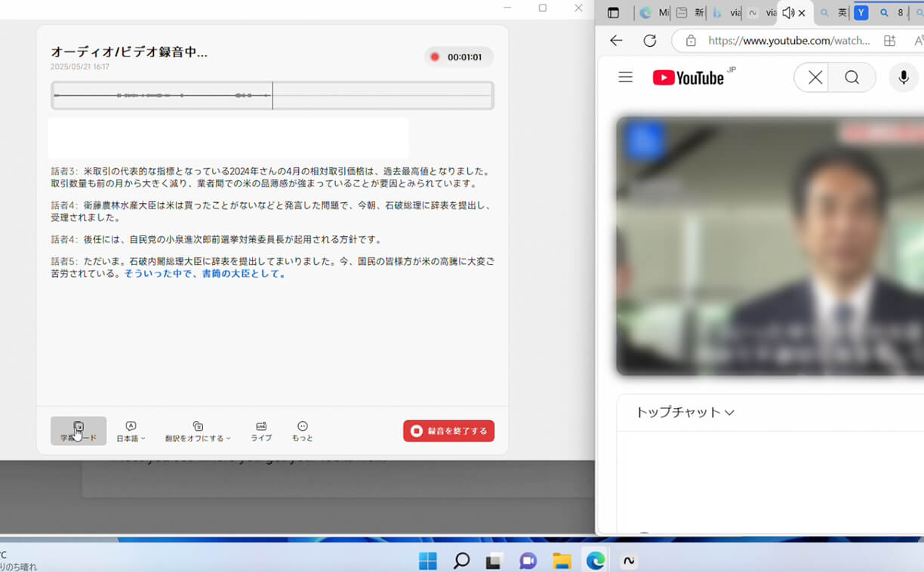Click the playhead marker on the waveform
The width and height of the screenshot is (924, 572).
pyautogui.click(x=273, y=96)
